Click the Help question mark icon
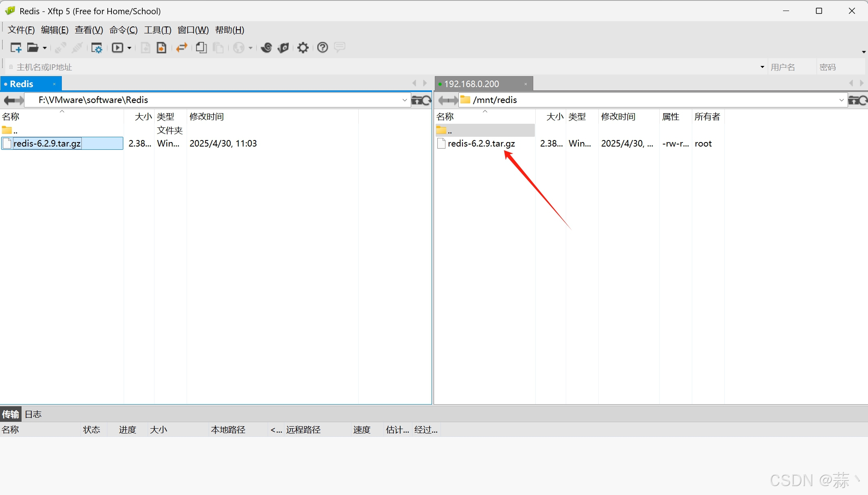Screen dimensions: 868x495 pos(322,48)
